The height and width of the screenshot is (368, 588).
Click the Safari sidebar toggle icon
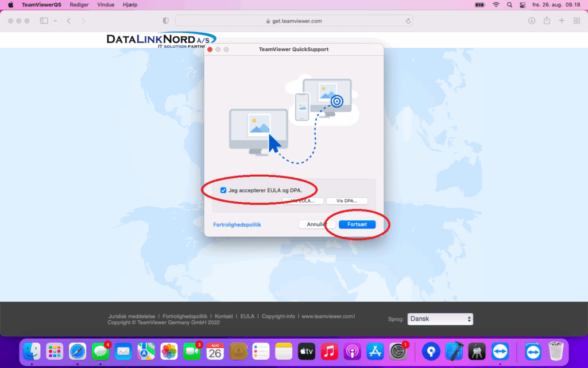coord(44,21)
